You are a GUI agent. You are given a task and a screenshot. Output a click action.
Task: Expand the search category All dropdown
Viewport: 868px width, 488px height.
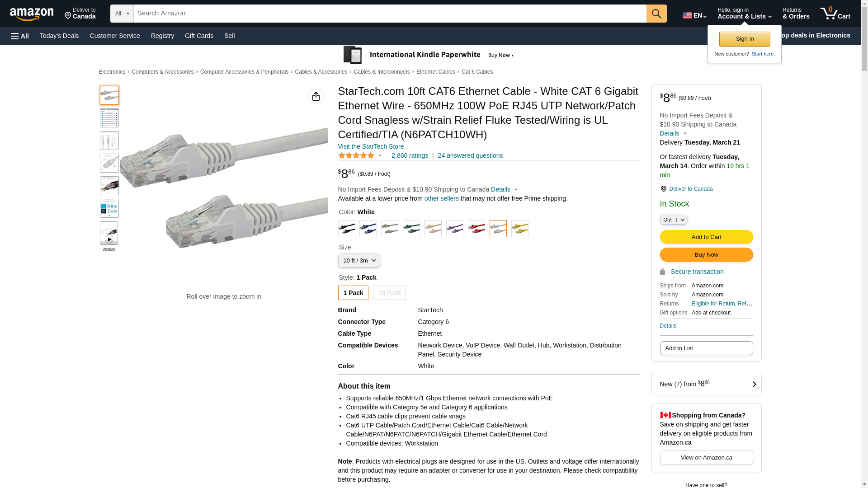click(x=122, y=14)
